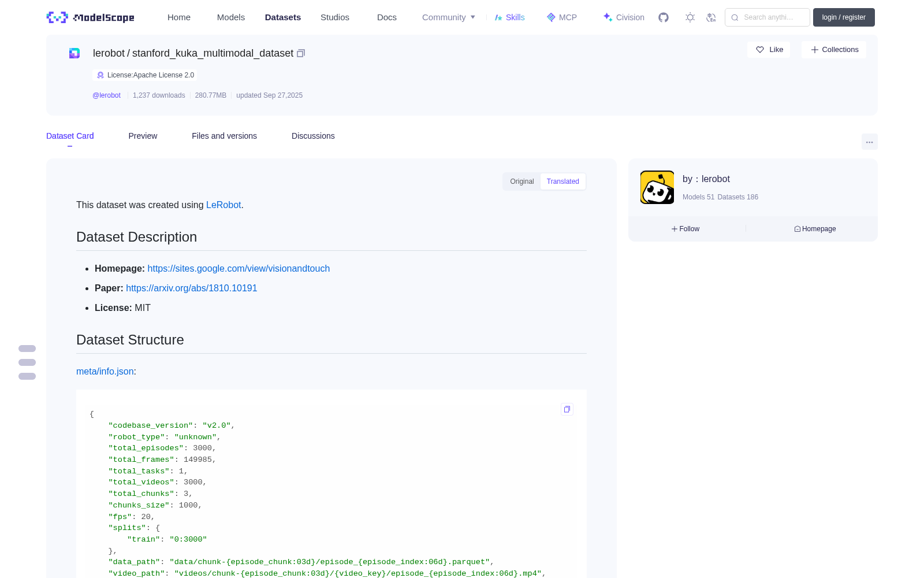The width and height of the screenshot is (924, 578).
Task: Add dataset to Collections
Action: [x=834, y=50]
